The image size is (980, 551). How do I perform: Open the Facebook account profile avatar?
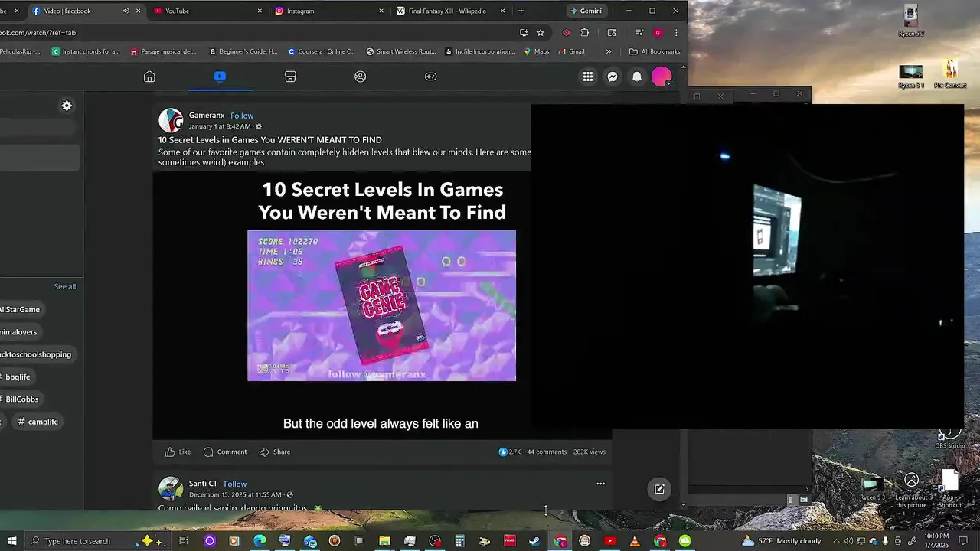coord(661,77)
